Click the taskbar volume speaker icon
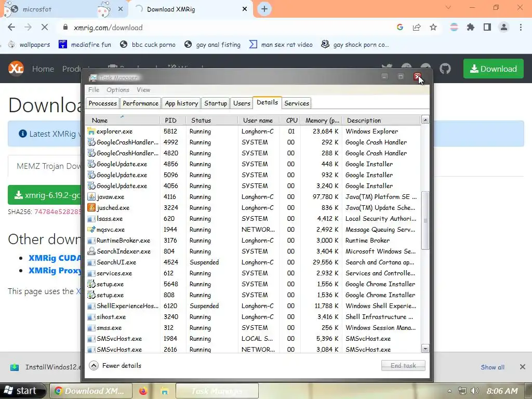This screenshot has width=532, height=399. [475, 391]
